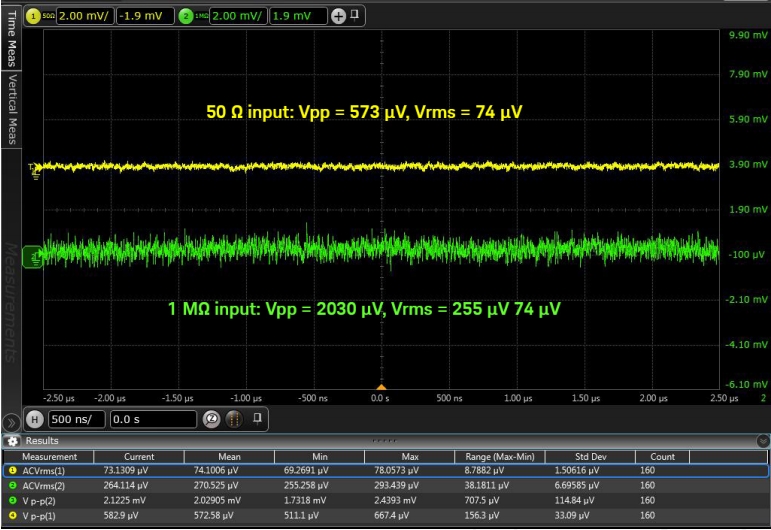Toggle the horizontal zoom icon

coord(212,418)
